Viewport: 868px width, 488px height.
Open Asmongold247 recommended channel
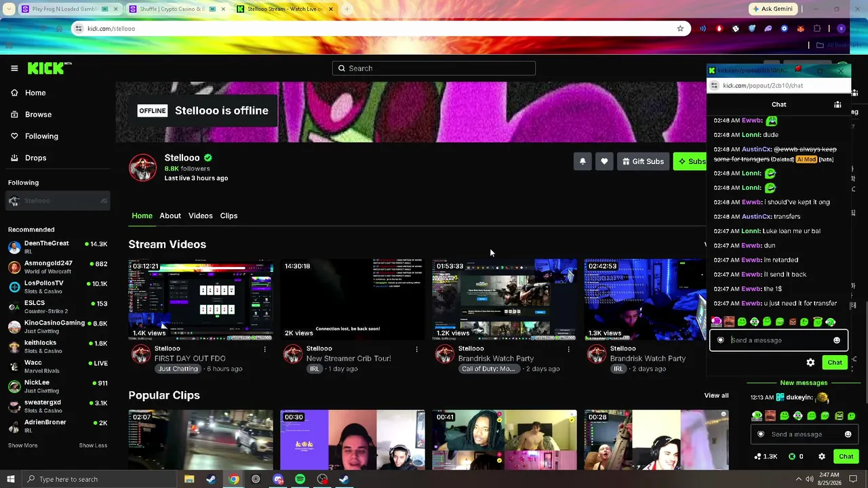pyautogui.click(x=58, y=267)
